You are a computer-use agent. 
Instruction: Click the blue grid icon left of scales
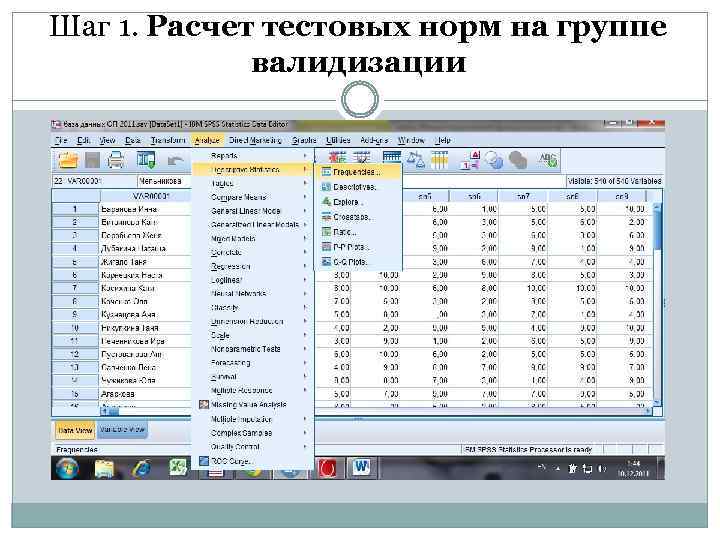pyautogui.click(x=392, y=160)
